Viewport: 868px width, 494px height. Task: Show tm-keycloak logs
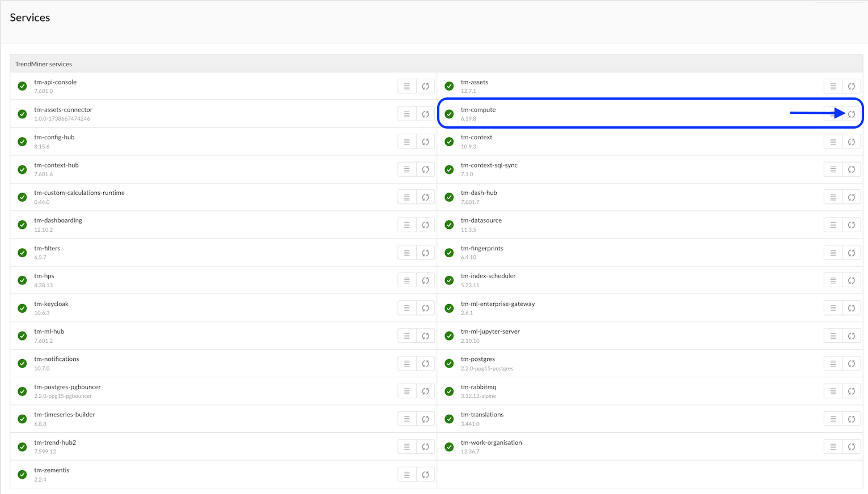coord(407,308)
